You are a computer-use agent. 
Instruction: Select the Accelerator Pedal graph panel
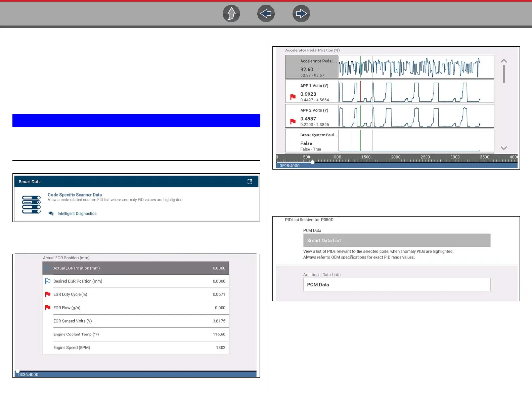coord(390,67)
